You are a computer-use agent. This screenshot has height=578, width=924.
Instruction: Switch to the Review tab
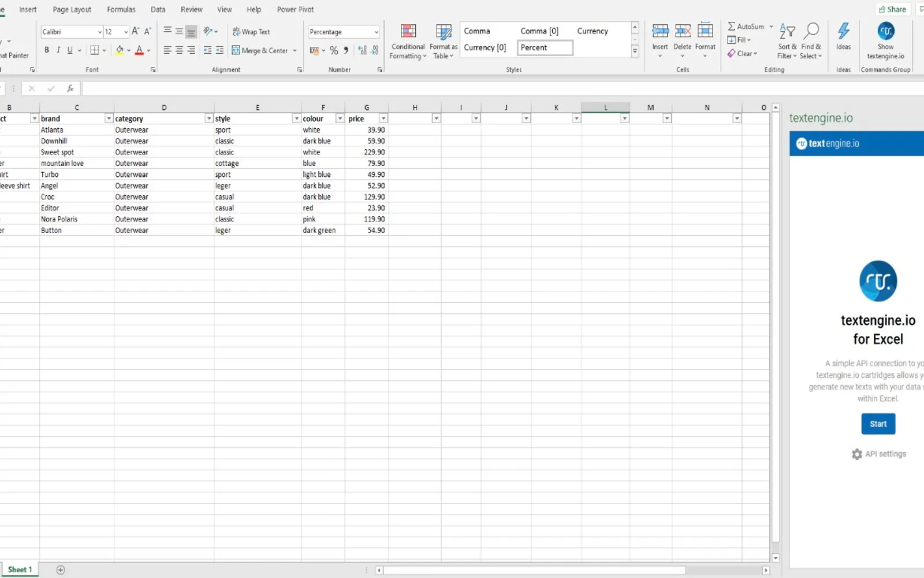tap(191, 9)
